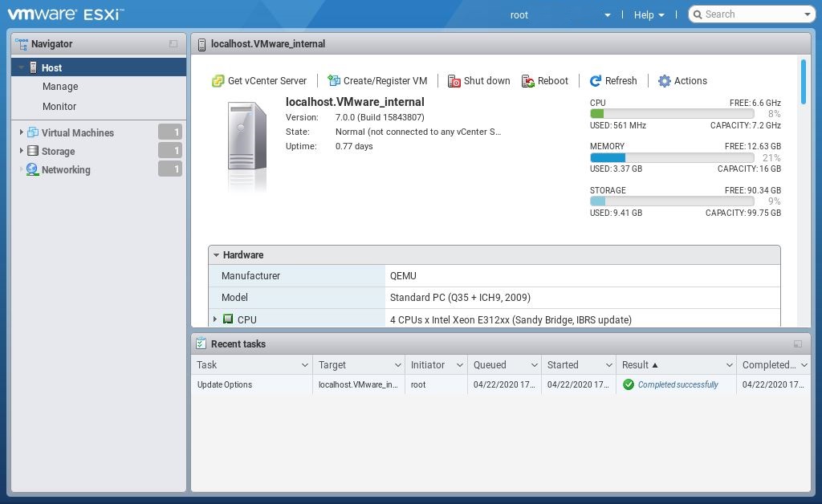Click the main pane vertical scrollbar

pos(803,82)
